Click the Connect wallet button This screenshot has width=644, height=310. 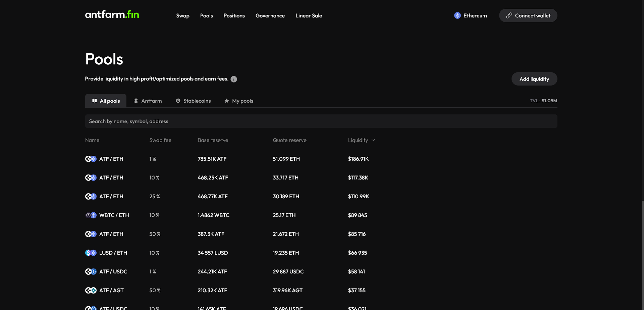pyautogui.click(x=528, y=15)
